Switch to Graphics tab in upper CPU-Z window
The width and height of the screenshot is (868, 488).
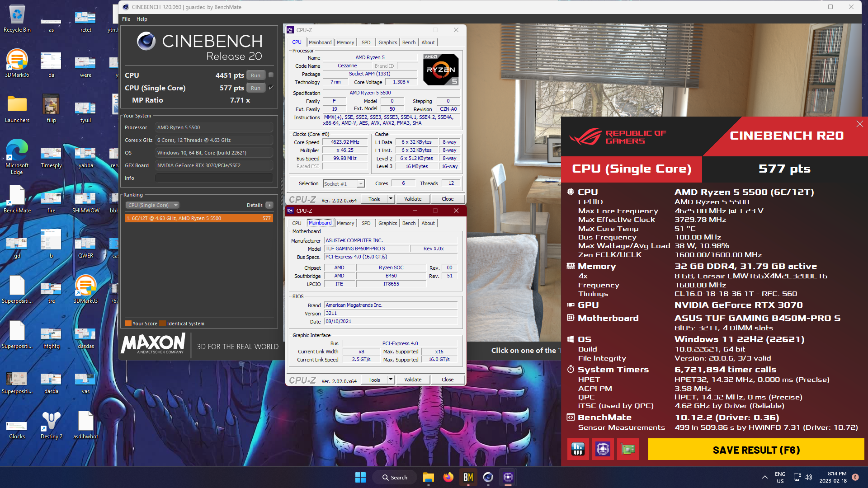(387, 42)
